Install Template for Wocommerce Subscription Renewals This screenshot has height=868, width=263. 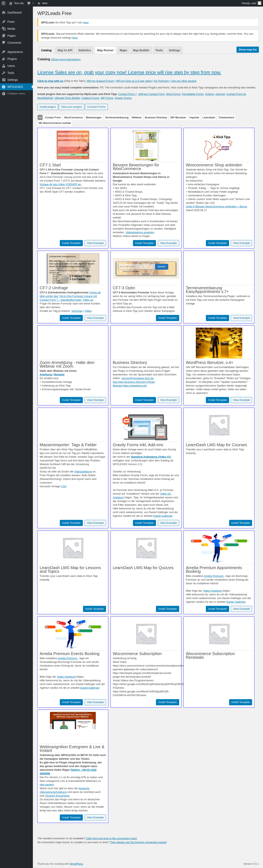point(240,702)
